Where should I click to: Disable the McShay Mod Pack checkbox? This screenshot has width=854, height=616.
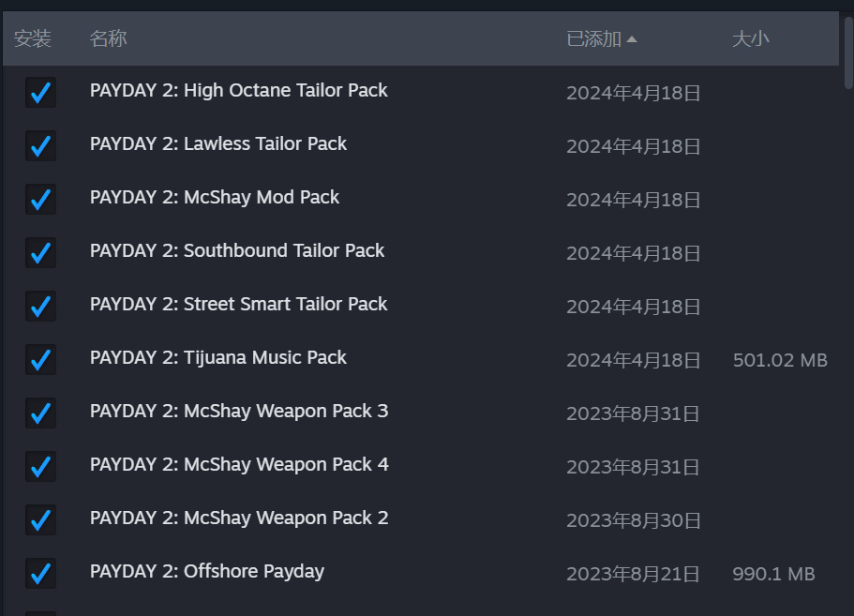(40, 199)
